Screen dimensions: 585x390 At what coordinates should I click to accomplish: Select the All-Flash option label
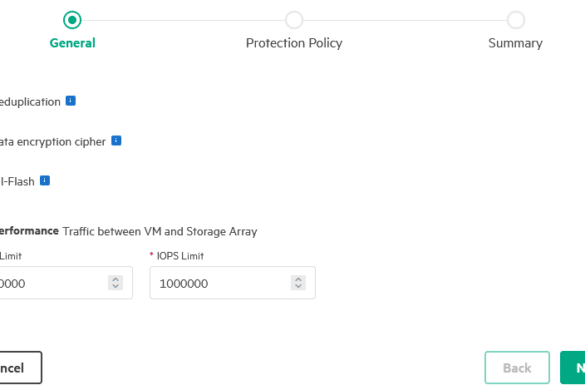[x=17, y=182]
